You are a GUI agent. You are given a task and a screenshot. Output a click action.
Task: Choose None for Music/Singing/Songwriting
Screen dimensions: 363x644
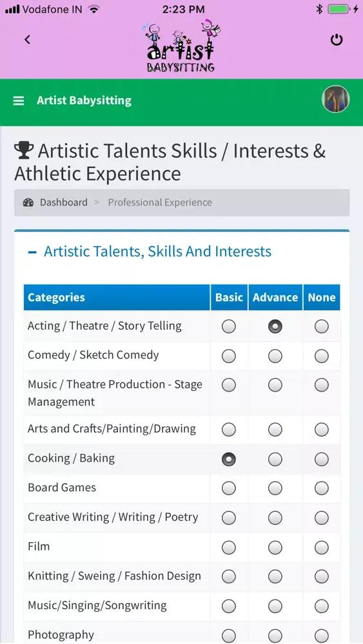pyautogui.click(x=322, y=606)
